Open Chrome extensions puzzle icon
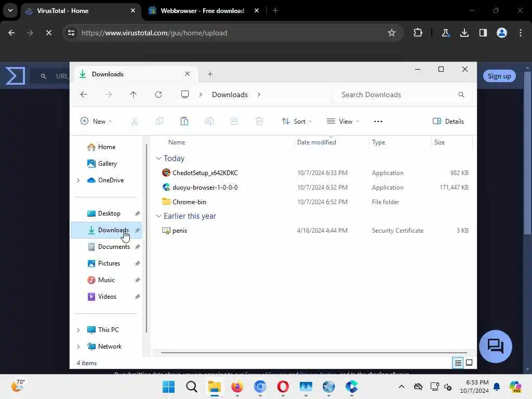The image size is (532, 399). tap(418, 33)
